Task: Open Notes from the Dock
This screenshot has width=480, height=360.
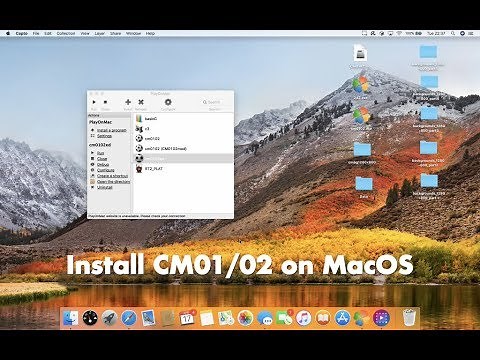Action: [x=207, y=318]
